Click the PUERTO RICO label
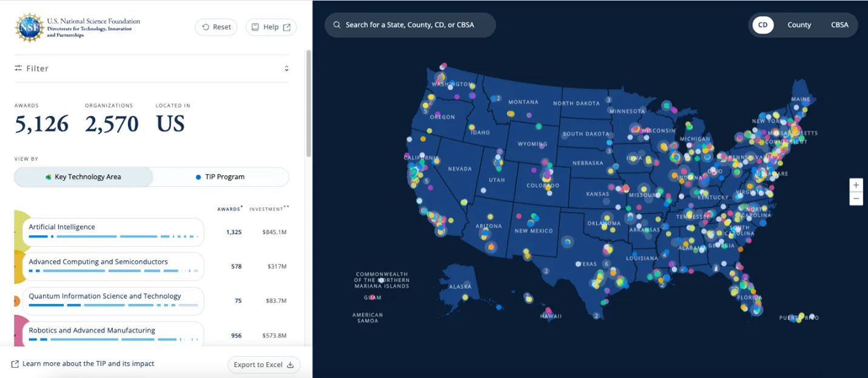This screenshot has height=378, width=868. coord(799,317)
